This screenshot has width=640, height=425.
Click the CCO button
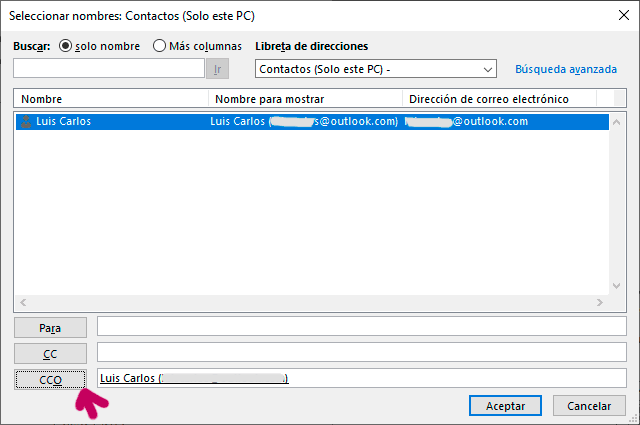50,379
